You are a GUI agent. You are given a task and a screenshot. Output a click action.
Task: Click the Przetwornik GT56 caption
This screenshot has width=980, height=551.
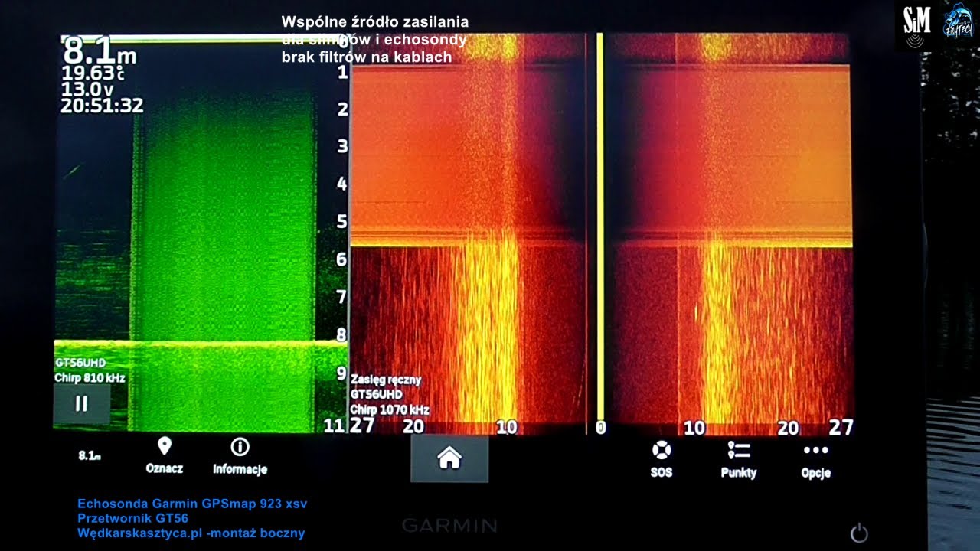coord(132,518)
